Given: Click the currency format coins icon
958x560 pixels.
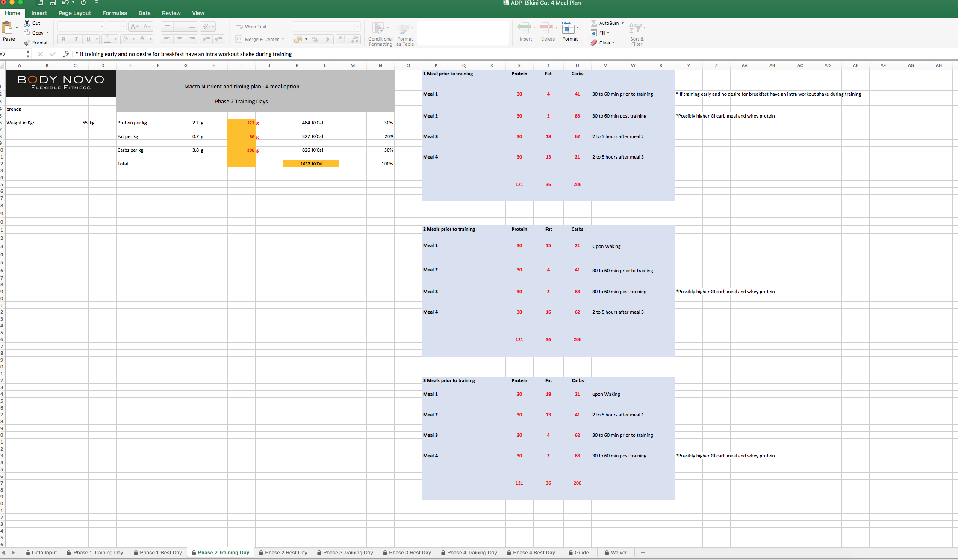Looking at the screenshot, I should (298, 39).
